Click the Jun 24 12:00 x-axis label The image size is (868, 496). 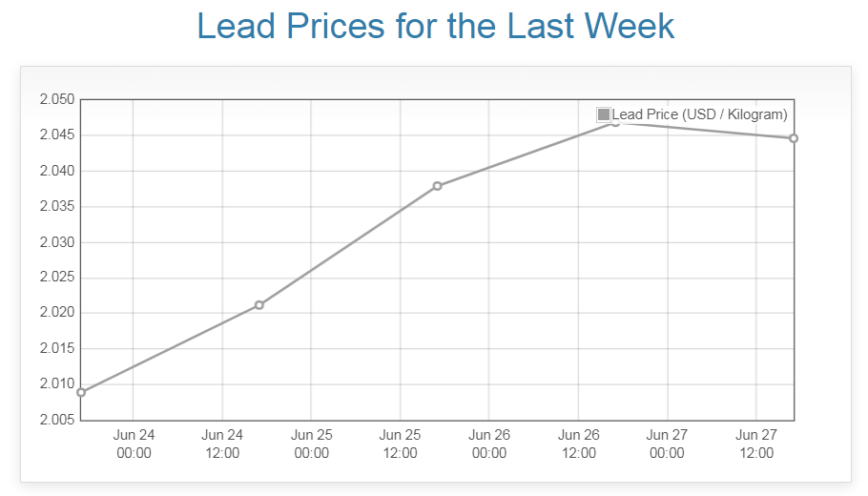(x=222, y=444)
